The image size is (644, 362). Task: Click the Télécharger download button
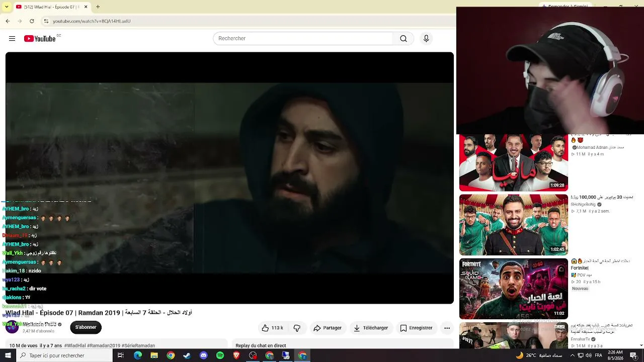pos(371,328)
